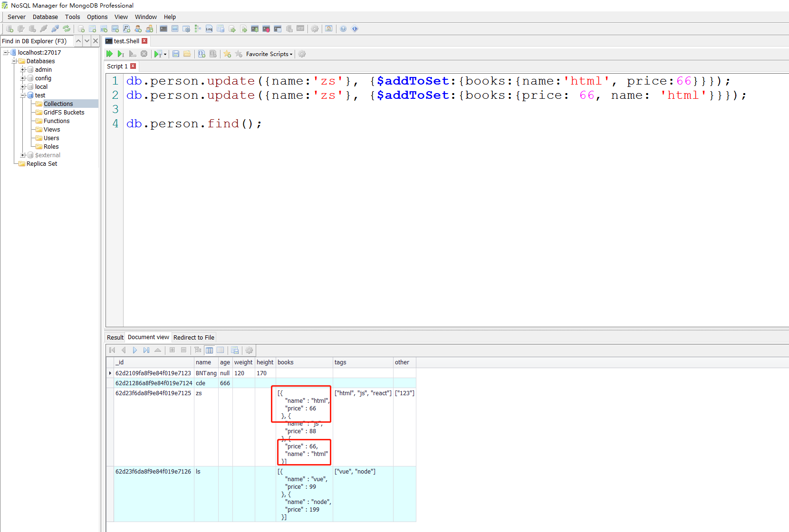Open the Database menu
This screenshot has width=789, height=532.
tap(45, 17)
